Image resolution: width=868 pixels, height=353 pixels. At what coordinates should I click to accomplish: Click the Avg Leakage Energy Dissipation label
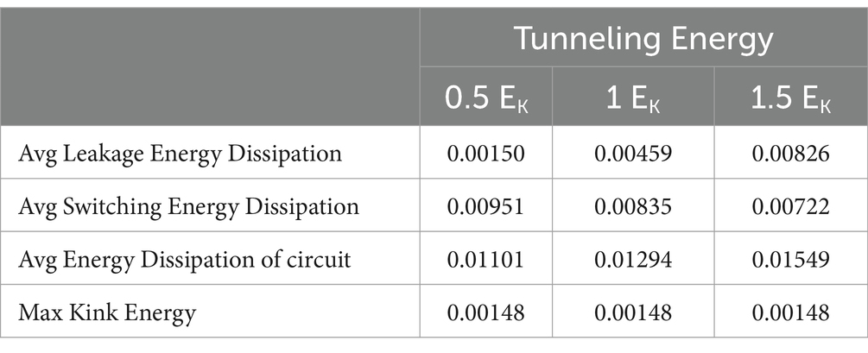point(180,153)
